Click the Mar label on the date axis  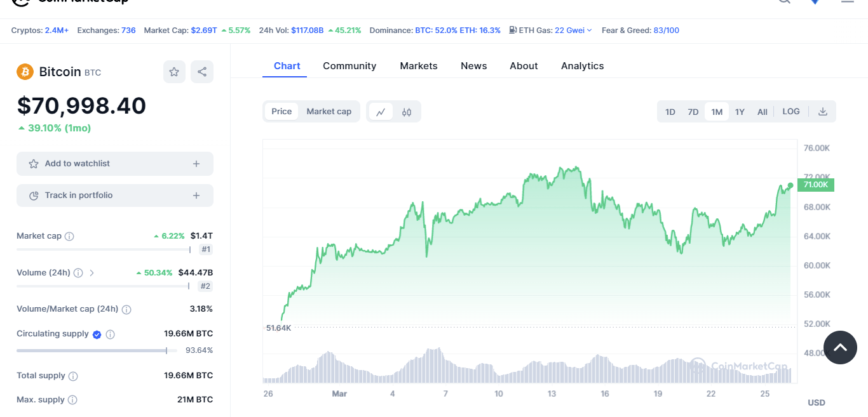(x=339, y=394)
